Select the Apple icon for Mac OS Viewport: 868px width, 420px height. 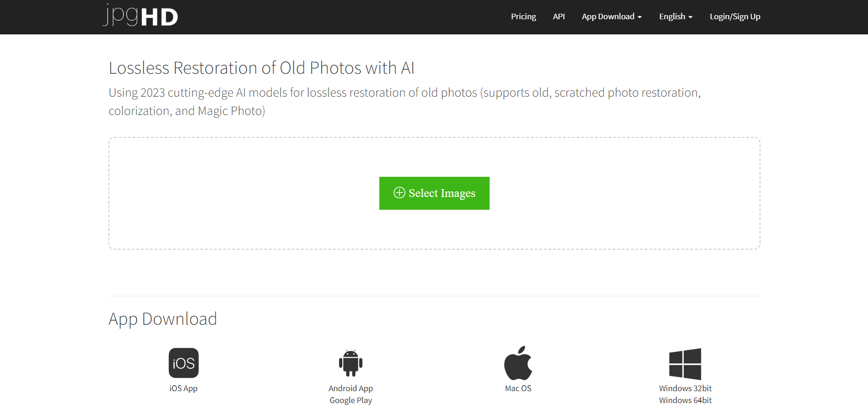(x=518, y=363)
